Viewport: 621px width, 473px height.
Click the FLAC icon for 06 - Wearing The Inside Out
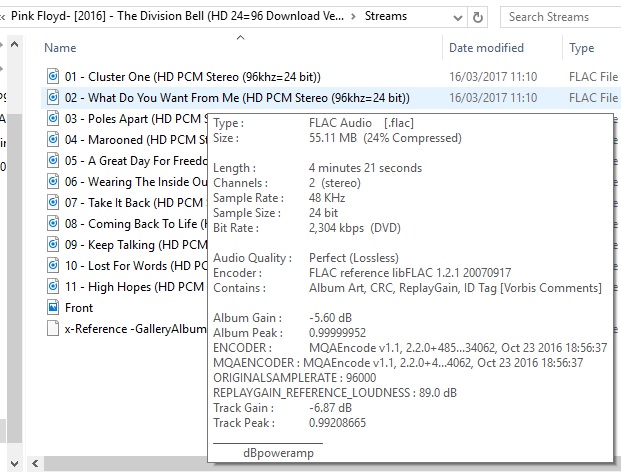click(53, 181)
